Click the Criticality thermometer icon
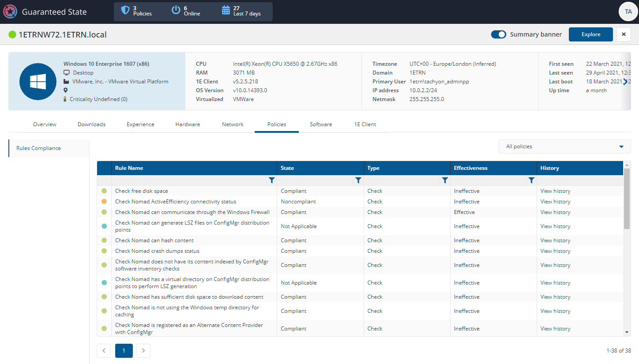Image resolution: width=639 pixels, height=364 pixels. (x=65, y=99)
